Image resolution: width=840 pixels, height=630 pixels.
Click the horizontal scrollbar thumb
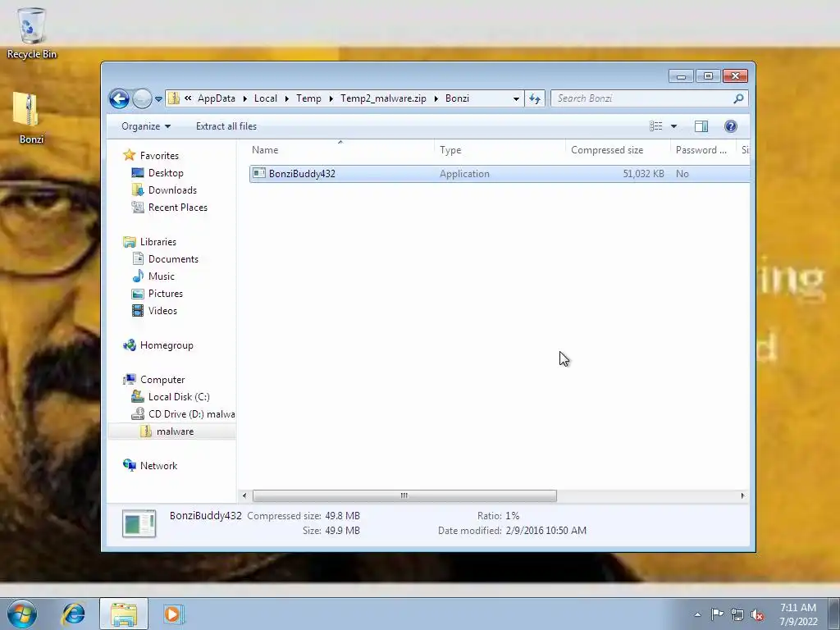(x=404, y=495)
